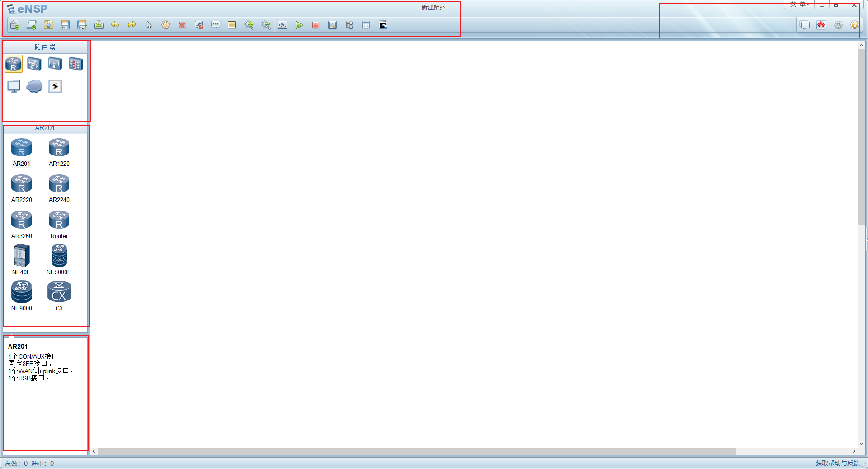Open the 获取帮助与反馈 link
Image resolution: width=868 pixels, height=469 pixels.
838,464
